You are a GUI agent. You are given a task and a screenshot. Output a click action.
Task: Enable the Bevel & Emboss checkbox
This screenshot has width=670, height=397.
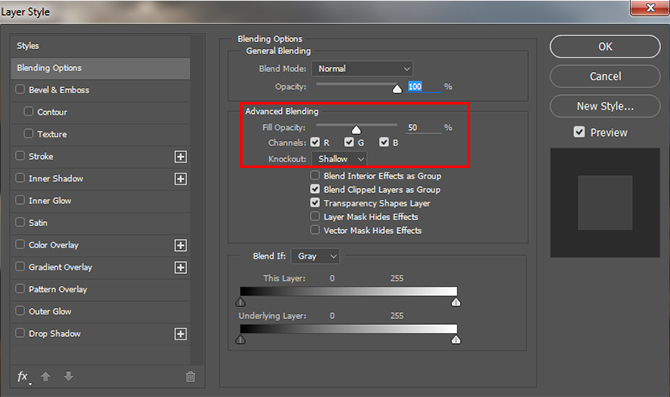(x=20, y=89)
